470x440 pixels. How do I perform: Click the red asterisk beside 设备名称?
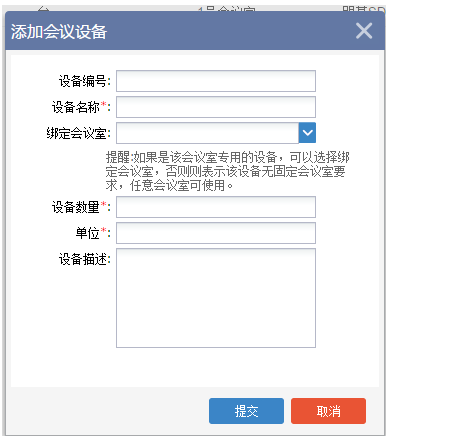click(104, 104)
